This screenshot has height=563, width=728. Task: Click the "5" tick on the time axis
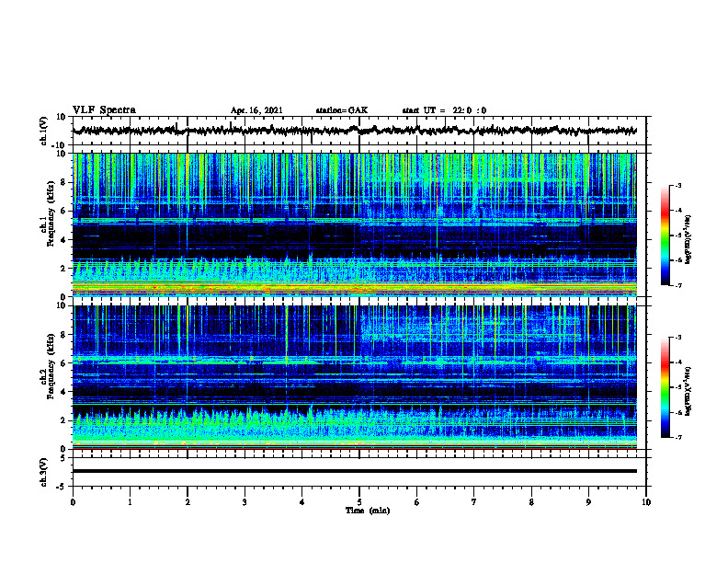(359, 502)
